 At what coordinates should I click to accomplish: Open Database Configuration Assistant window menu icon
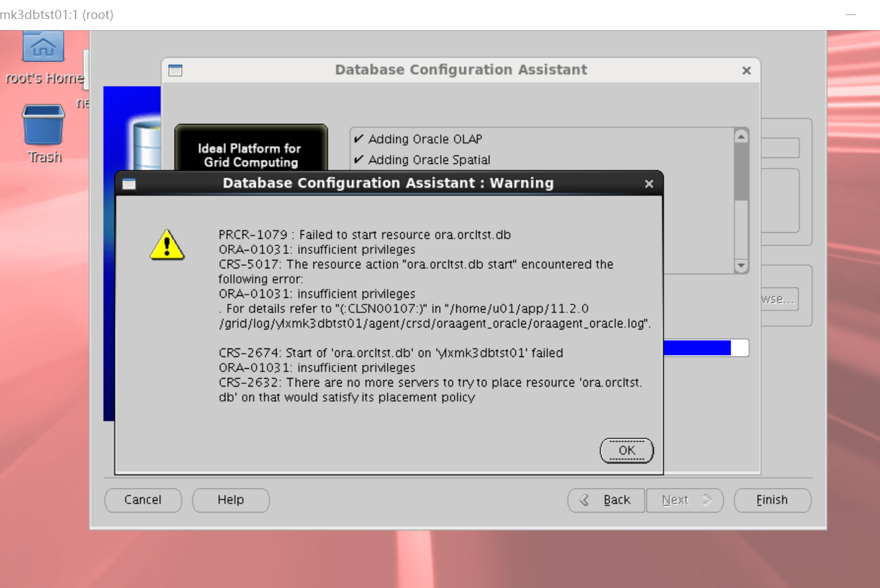(x=175, y=71)
